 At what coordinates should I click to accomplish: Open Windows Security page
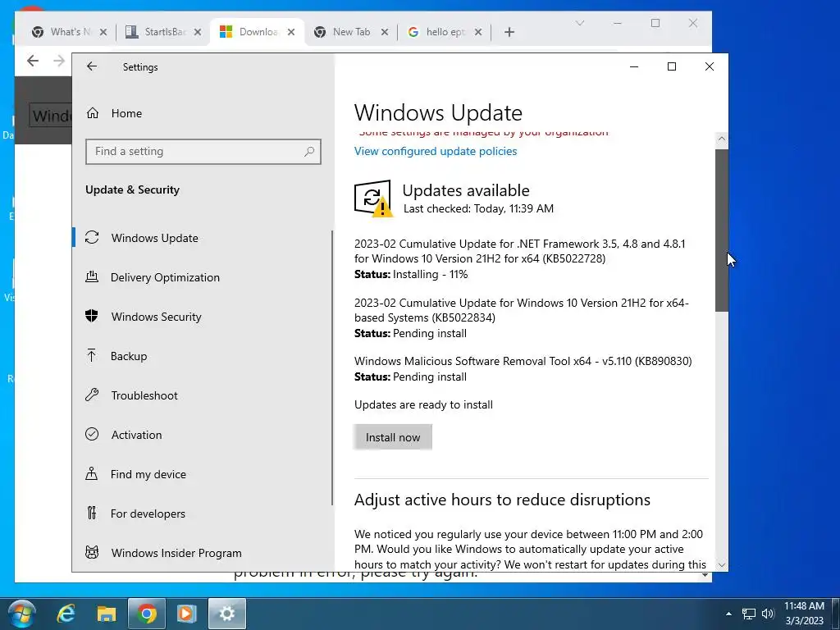[157, 317]
